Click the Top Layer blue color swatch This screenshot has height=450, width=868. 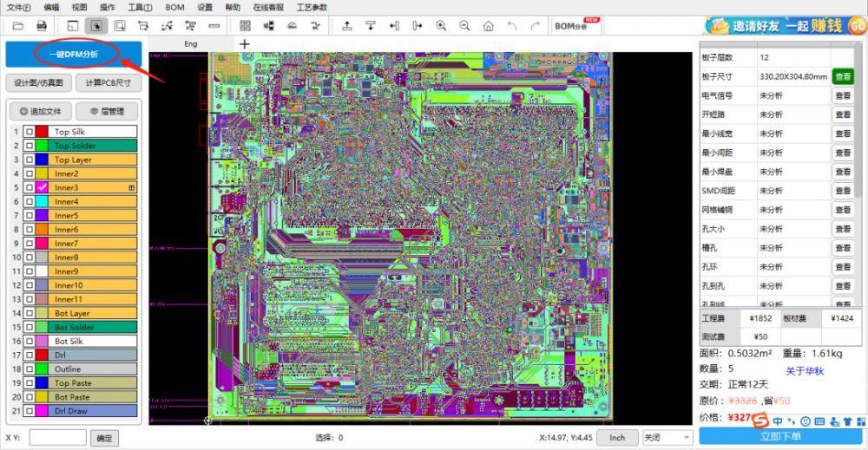(42, 160)
